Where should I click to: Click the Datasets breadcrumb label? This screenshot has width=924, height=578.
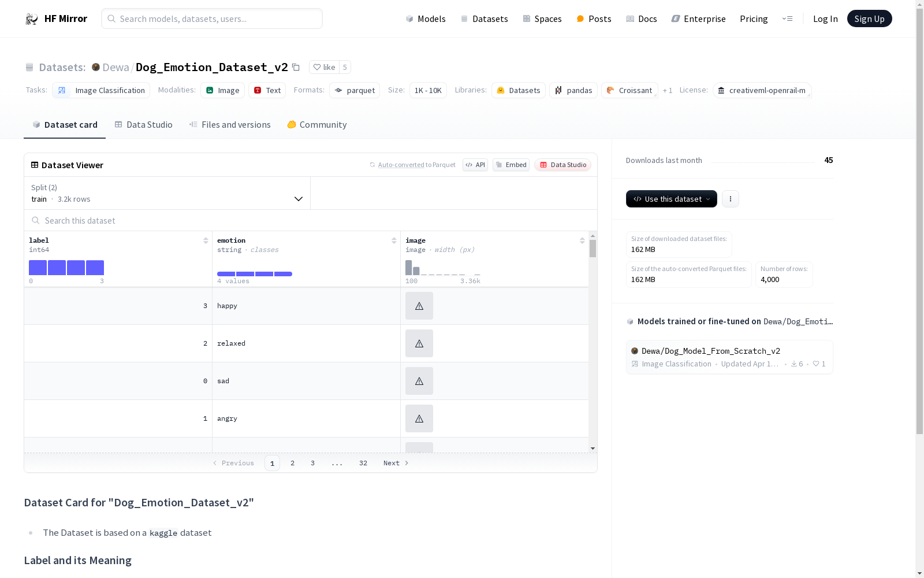point(62,67)
